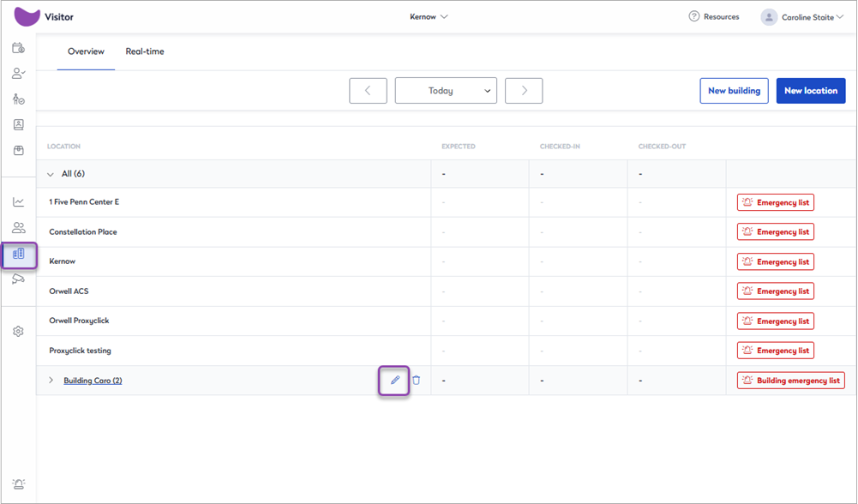Open the package deliveries sidebar icon

tap(18, 151)
